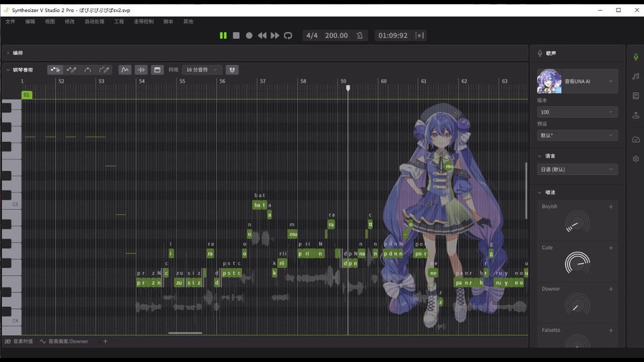
Task: Select the note pencil tool
Action: click(72, 70)
